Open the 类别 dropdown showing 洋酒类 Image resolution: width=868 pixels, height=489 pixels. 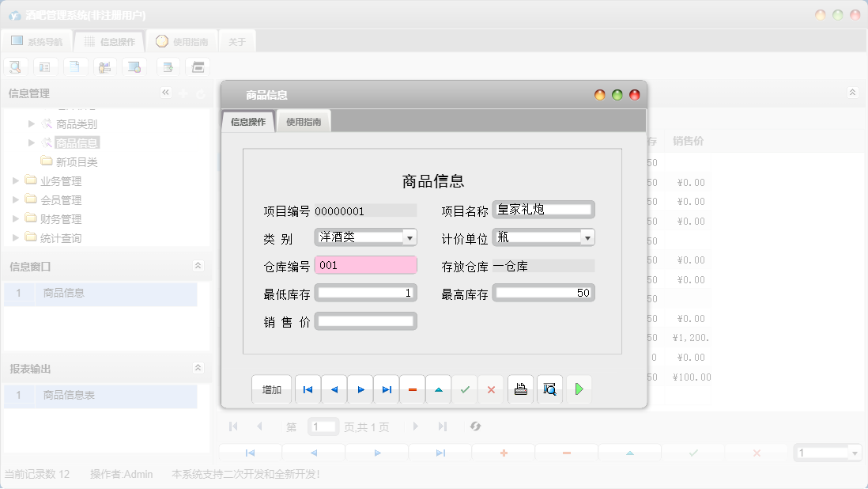[409, 237]
